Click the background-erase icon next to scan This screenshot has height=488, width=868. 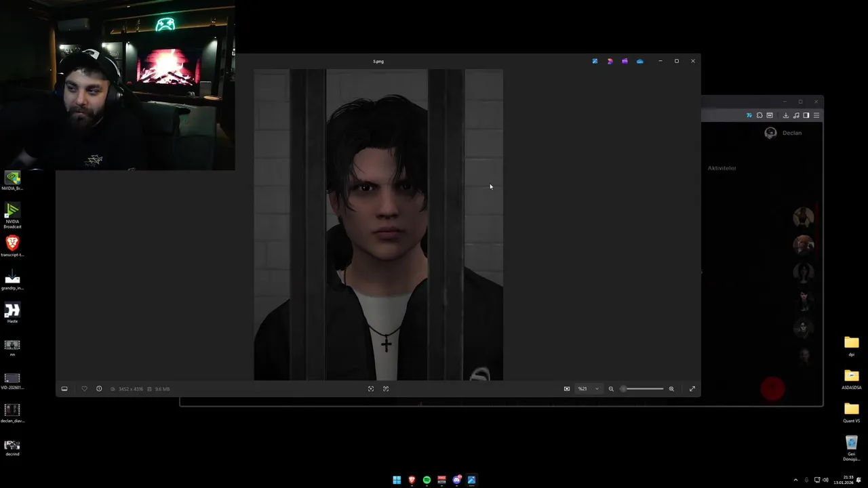[386, 389]
